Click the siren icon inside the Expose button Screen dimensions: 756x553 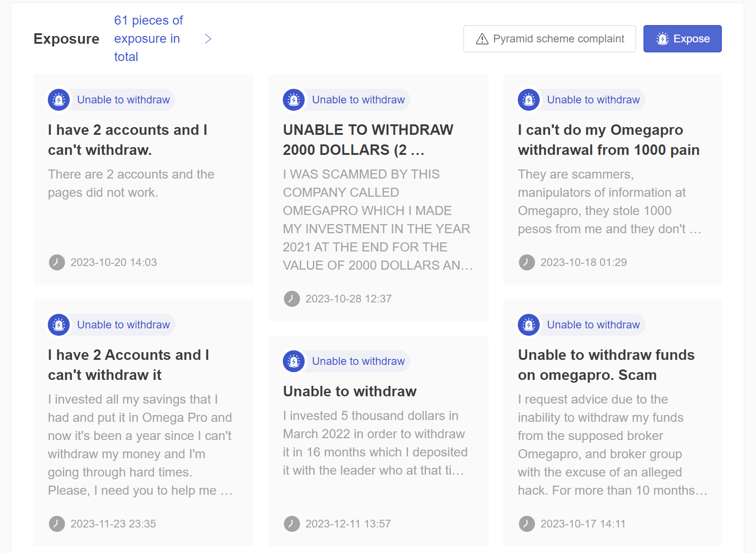pos(663,39)
